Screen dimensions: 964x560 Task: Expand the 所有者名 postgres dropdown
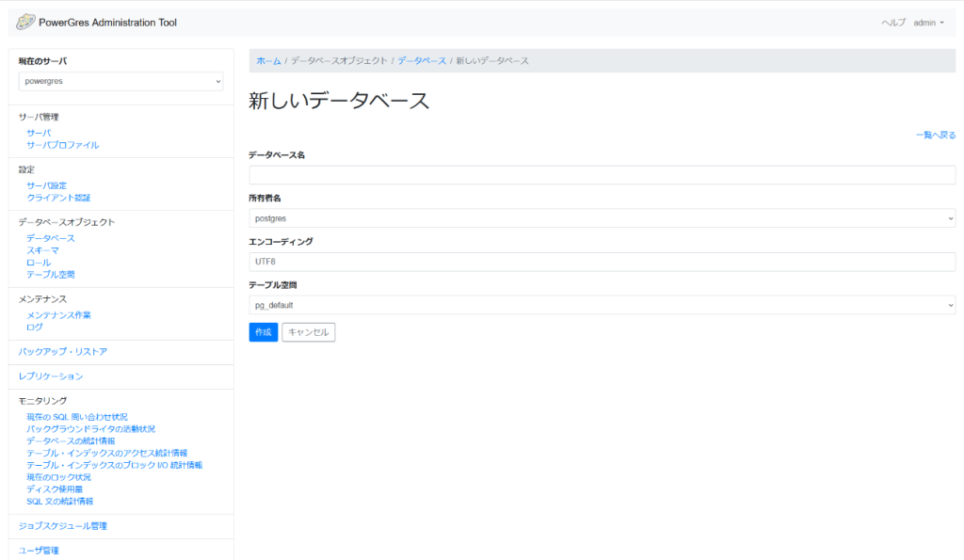pyautogui.click(x=602, y=218)
